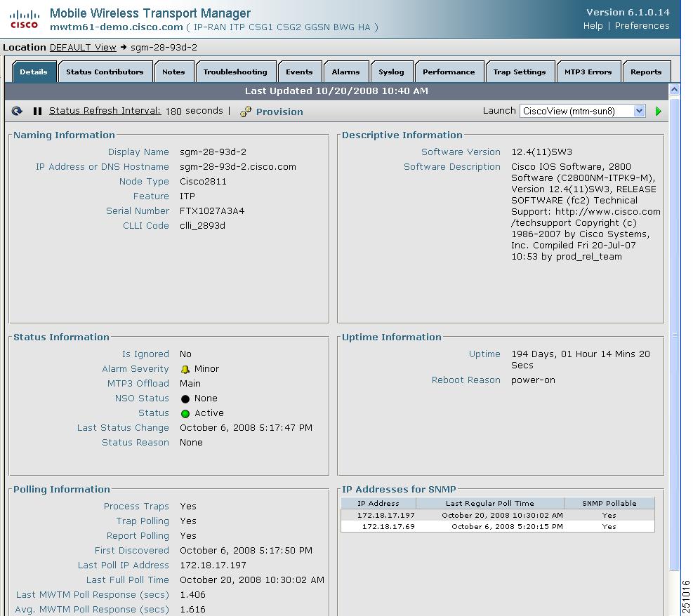Switch to the MTP3 Errors tab
Image resolution: width=693 pixels, height=616 pixels.
click(588, 72)
